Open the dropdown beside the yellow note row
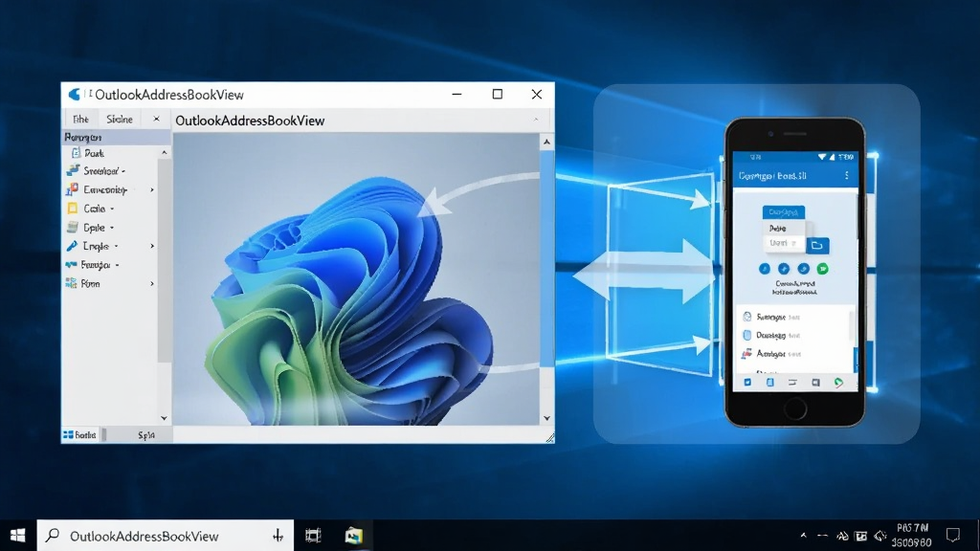The width and height of the screenshot is (980, 551). [x=112, y=209]
